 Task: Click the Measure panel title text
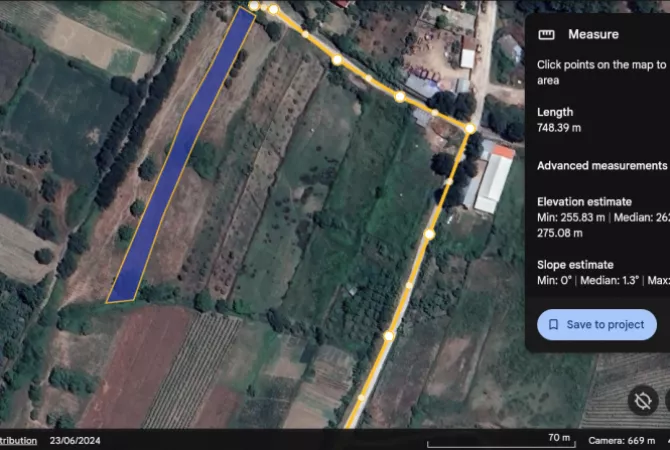[593, 34]
